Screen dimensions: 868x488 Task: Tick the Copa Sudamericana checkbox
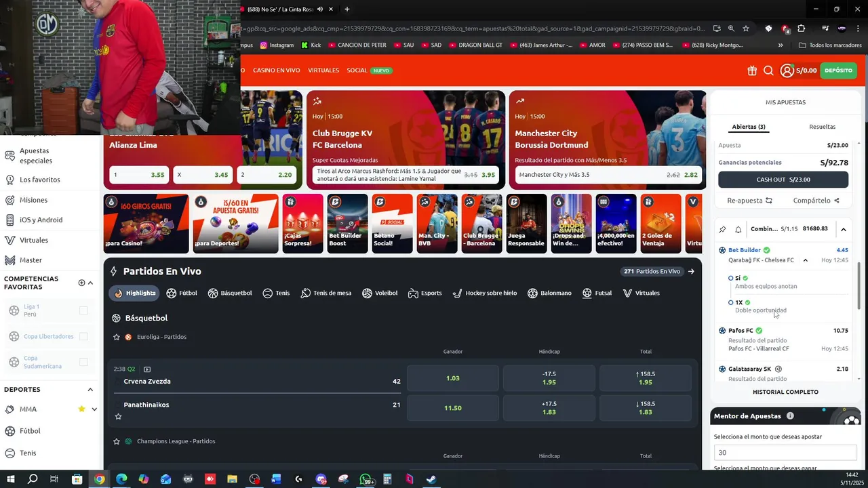[x=83, y=362]
